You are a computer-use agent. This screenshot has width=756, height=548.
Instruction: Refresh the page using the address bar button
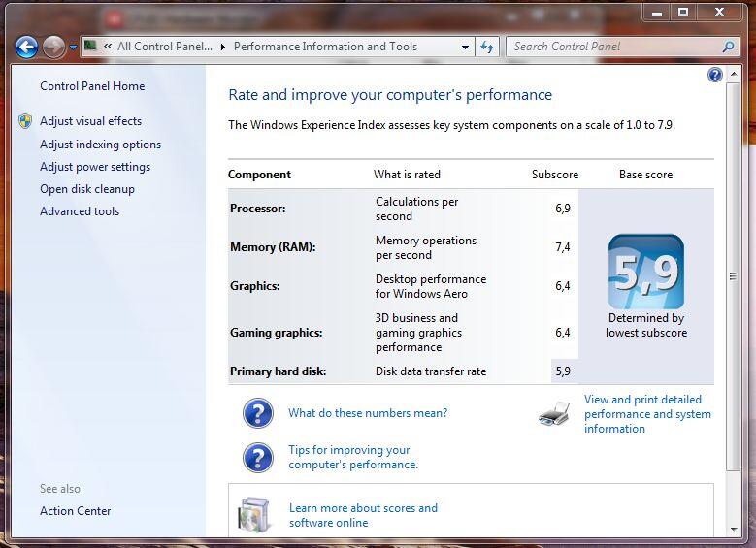487,48
